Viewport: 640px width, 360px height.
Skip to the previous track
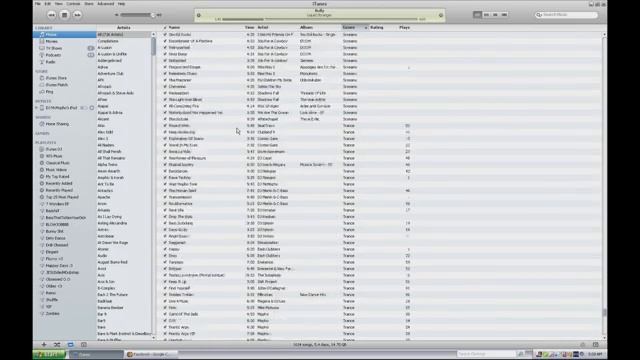(x=51, y=15)
